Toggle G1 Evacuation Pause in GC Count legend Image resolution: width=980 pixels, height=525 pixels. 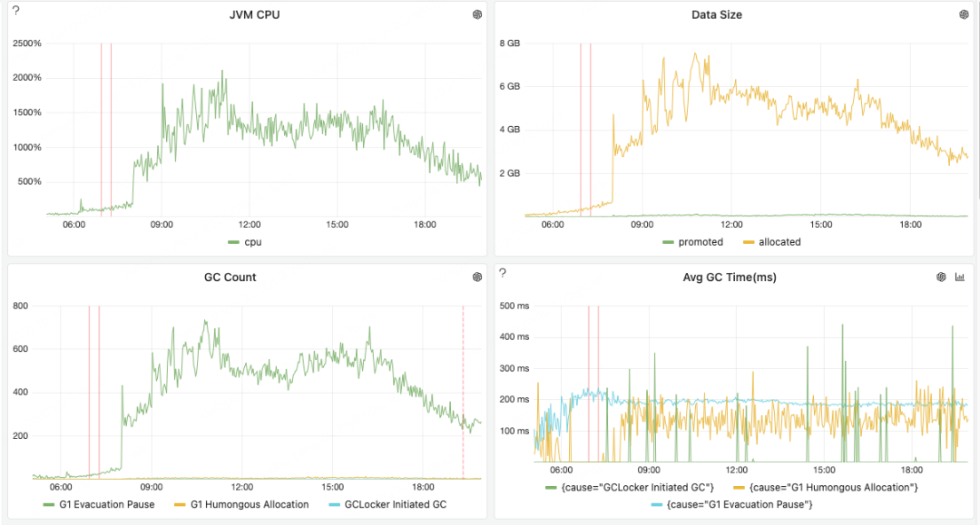[107, 504]
